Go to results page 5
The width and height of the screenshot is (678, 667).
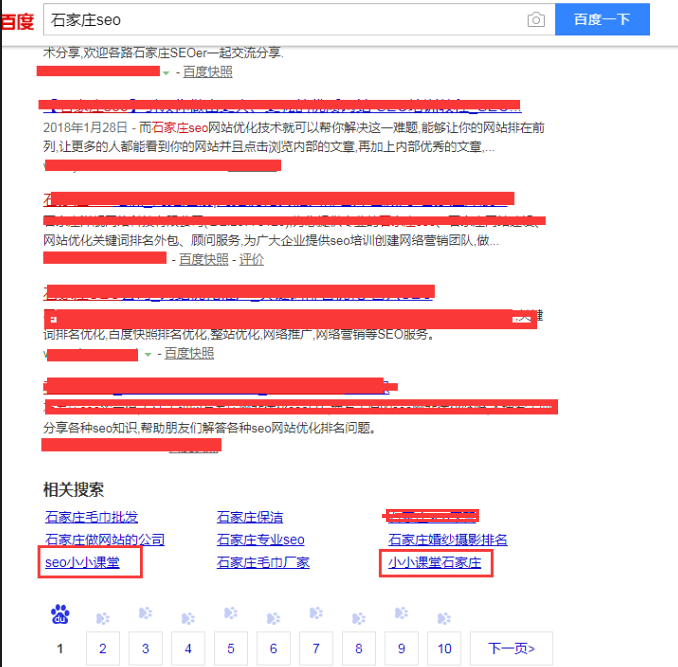point(231,648)
